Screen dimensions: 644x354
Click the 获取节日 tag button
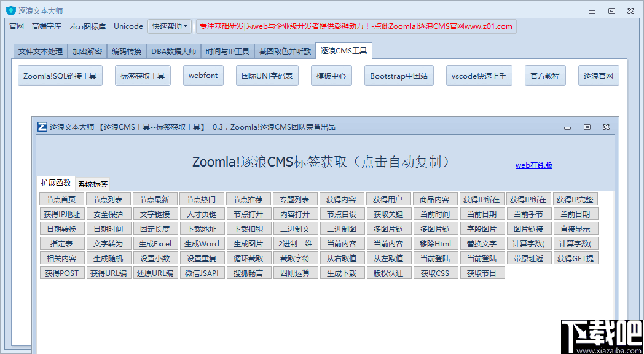(481, 273)
